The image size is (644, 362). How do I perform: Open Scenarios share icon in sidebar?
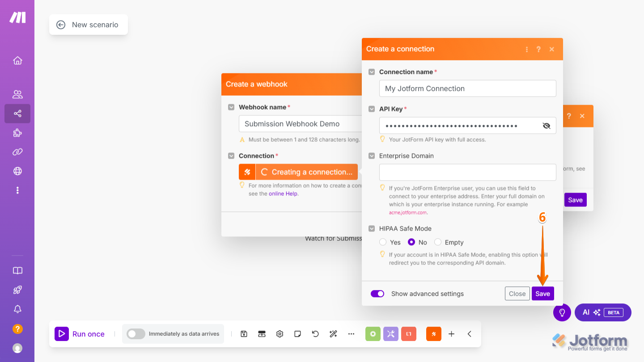(17, 114)
